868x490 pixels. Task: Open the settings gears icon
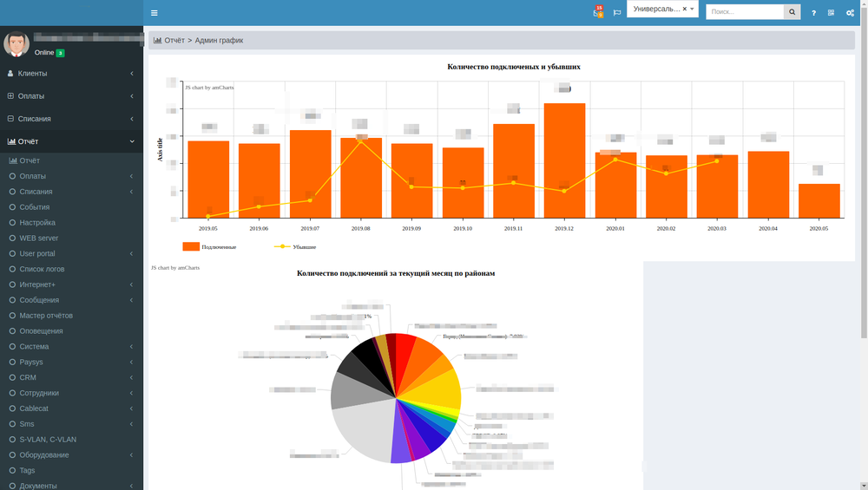point(850,13)
